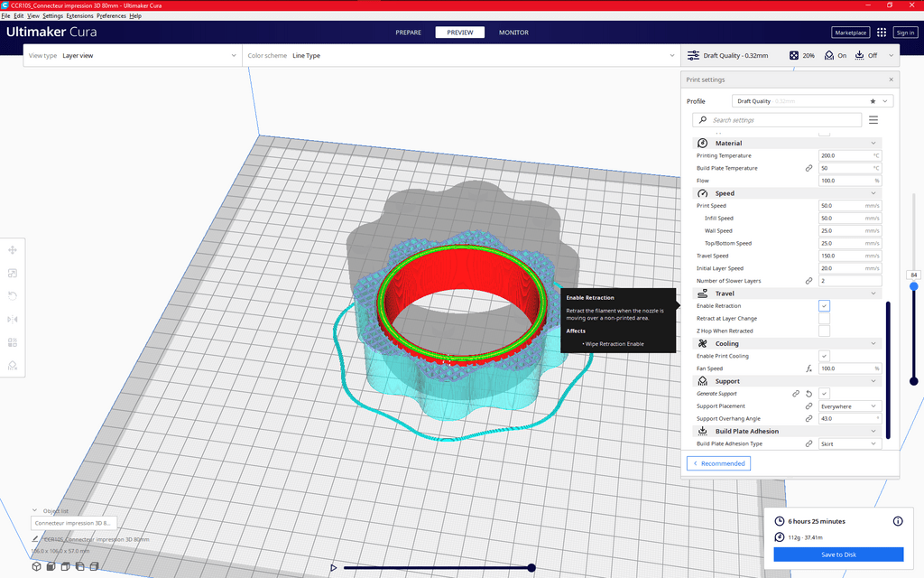924x578 pixels.
Task: Select the Mirror tool in left toolbar
Action: [13, 319]
